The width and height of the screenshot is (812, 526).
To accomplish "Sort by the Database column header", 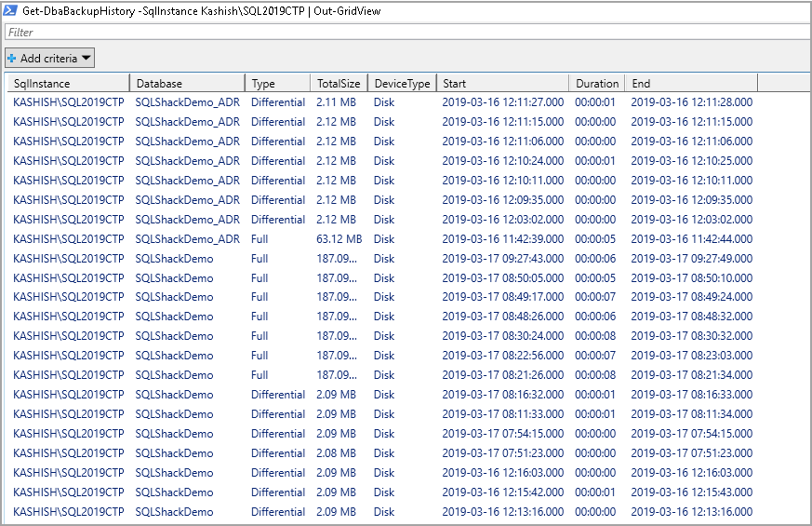I will (x=187, y=84).
